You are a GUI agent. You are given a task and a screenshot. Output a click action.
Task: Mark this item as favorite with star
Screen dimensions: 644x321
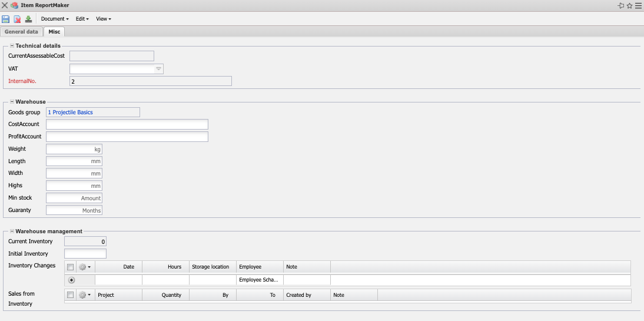click(629, 5)
